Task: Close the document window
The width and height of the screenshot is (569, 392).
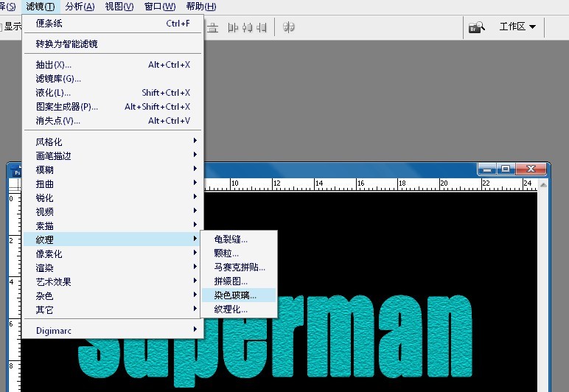Action: (531, 169)
